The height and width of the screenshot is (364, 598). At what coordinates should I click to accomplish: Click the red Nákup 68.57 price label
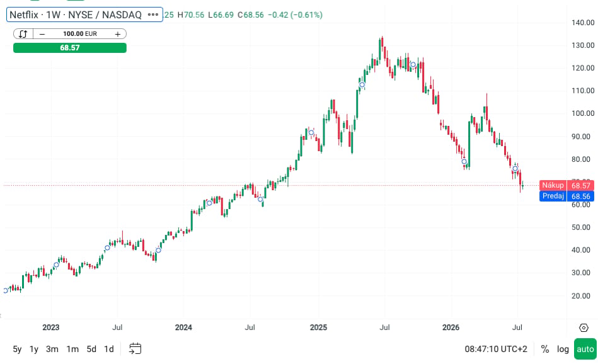click(566, 185)
